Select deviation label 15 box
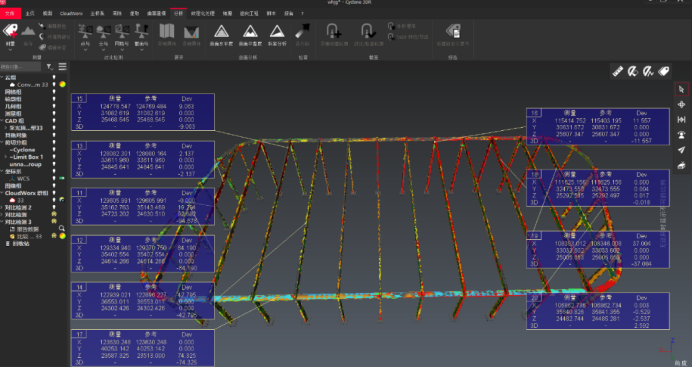 tap(143, 112)
